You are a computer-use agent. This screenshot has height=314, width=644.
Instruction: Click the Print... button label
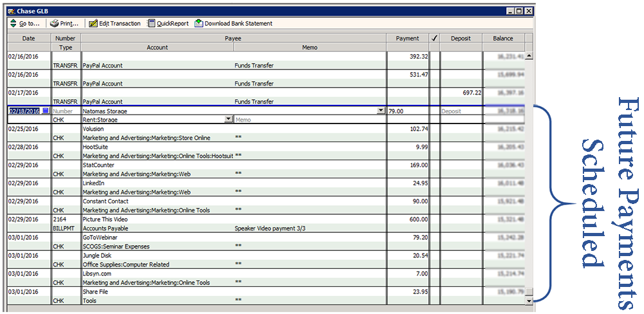coord(69,24)
